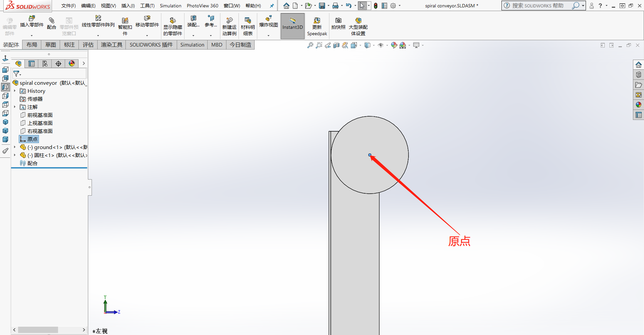644x335 pixels.
Task: Open dropdown under Move Component (移动零部件)
Action: pyautogui.click(x=147, y=36)
